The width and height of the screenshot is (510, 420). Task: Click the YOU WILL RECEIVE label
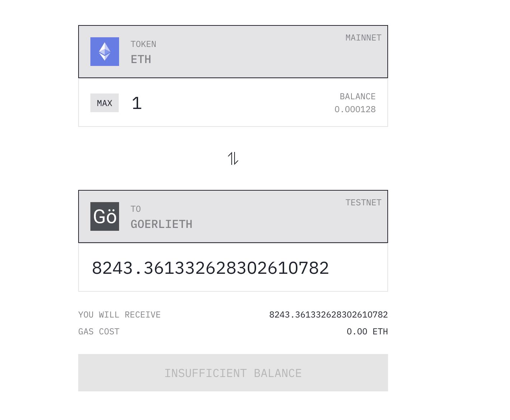click(x=119, y=315)
